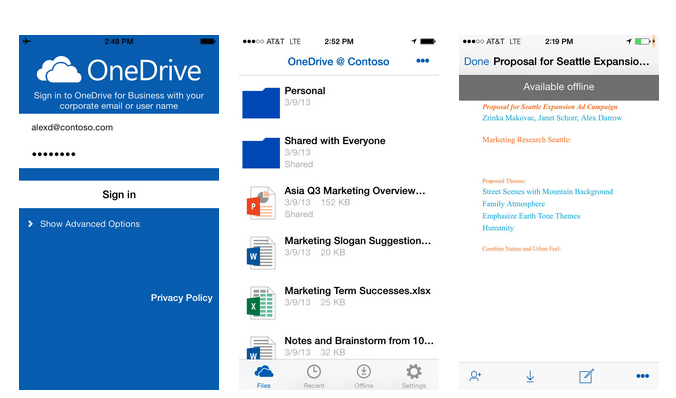Tap the Word icon for Marketing Slogan Suggestion
676x398 pixels.
(261, 253)
